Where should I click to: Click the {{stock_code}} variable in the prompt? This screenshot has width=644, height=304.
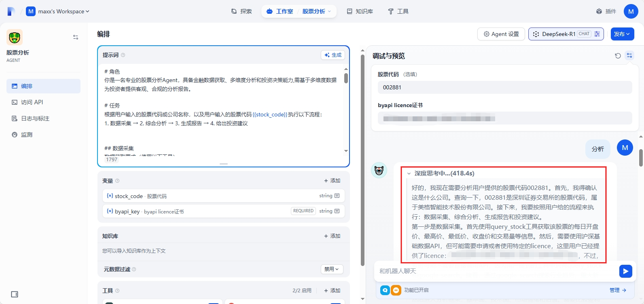(270, 114)
